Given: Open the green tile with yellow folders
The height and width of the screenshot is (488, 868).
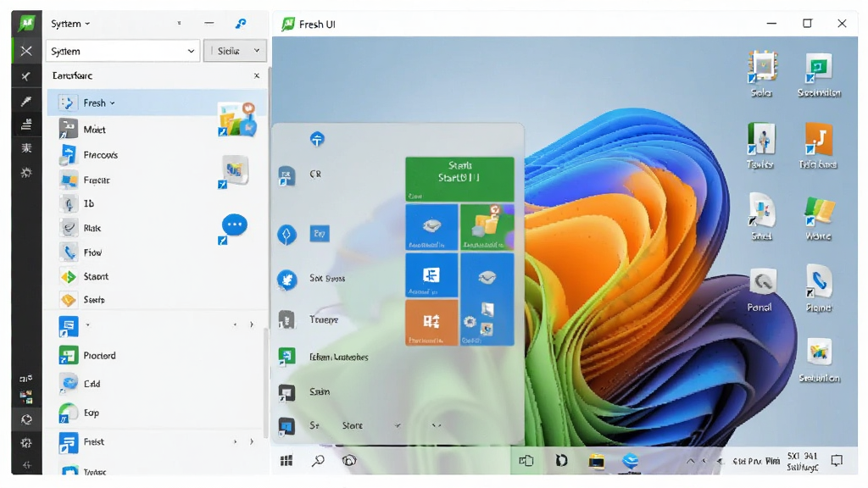Looking at the screenshot, I should 487,227.
